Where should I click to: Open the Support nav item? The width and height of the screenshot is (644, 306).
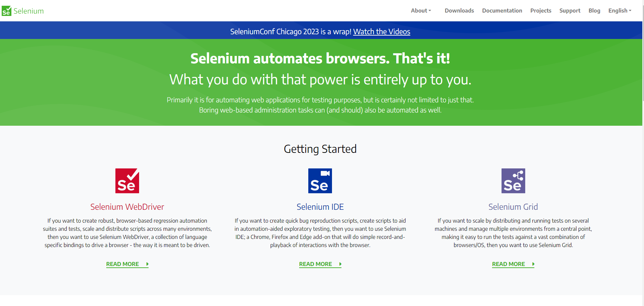coord(570,11)
